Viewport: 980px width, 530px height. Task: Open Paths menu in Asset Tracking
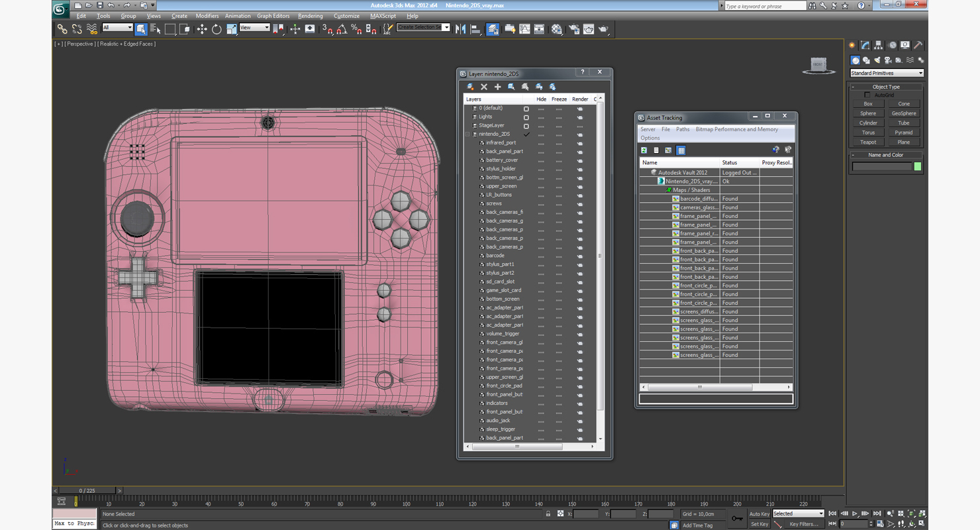point(683,129)
